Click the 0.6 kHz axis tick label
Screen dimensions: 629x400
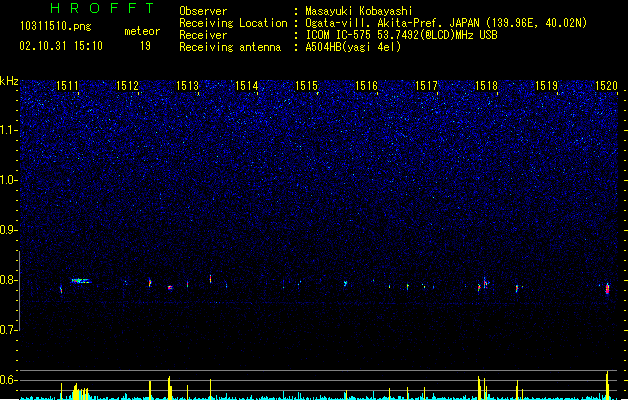(8, 380)
